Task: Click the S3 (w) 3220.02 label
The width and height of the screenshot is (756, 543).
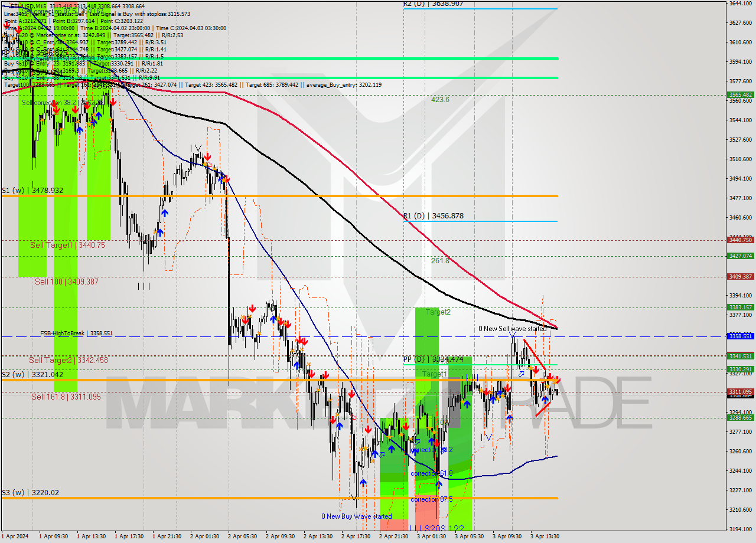Action: pos(30,492)
